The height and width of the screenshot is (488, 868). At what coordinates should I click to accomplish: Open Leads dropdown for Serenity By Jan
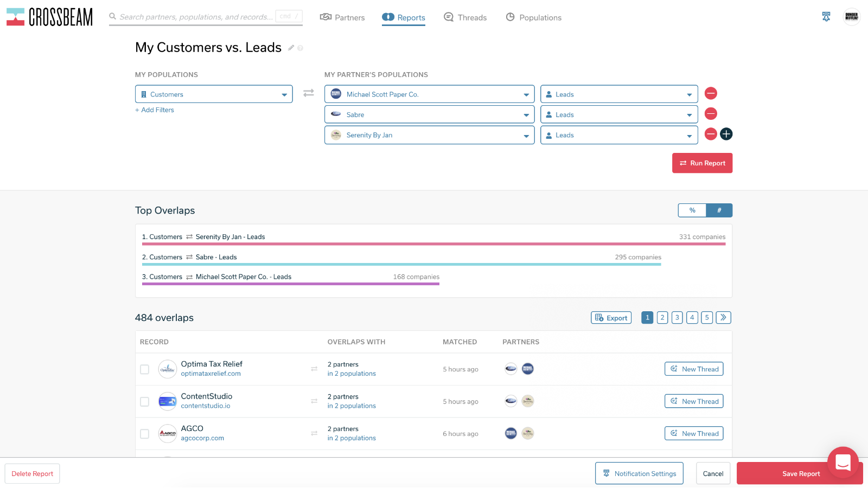click(x=619, y=135)
